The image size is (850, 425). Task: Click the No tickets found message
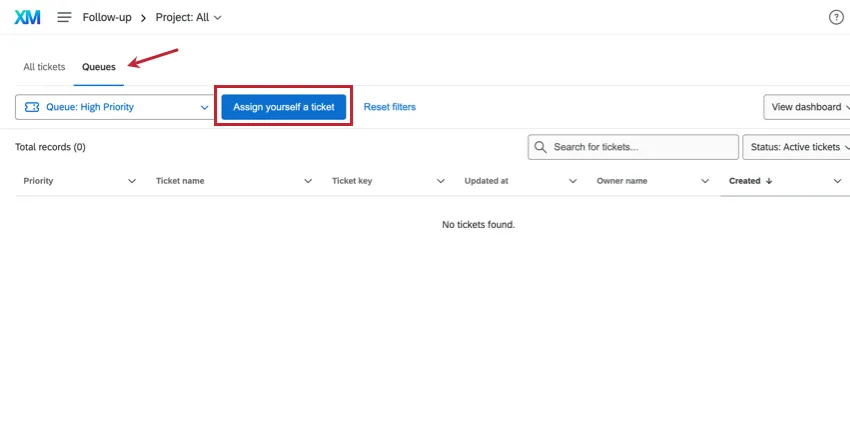pyautogui.click(x=479, y=224)
